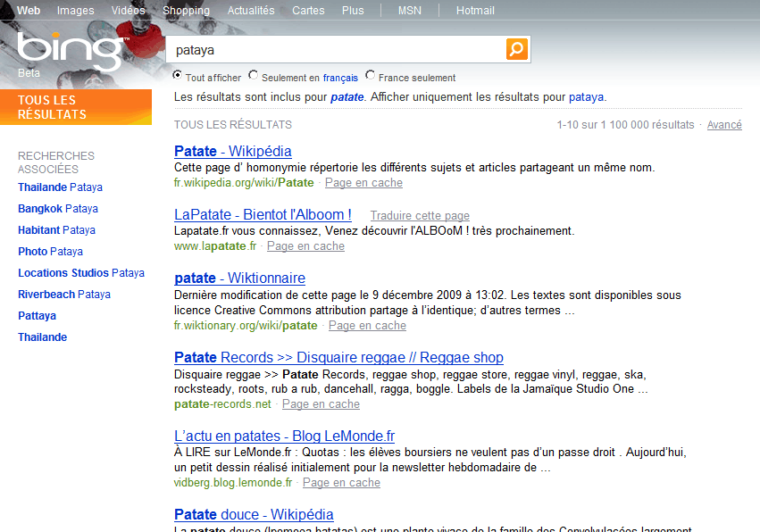This screenshot has width=760, height=532.
Task: Click the 'TOUS LES RÉSULTATS' orange sidebar tab
Action: [x=76, y=107]
